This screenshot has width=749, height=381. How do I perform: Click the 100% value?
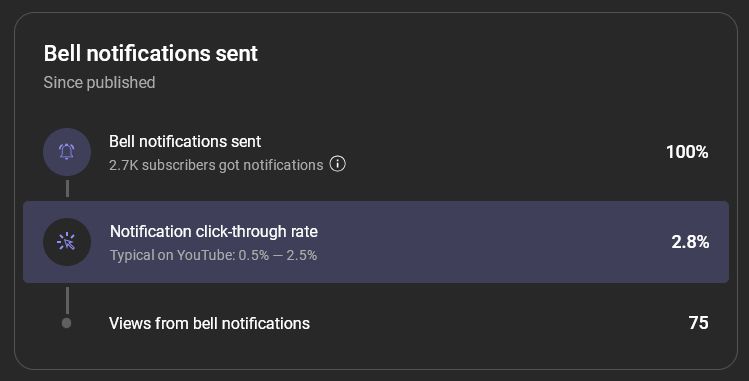(687, 152)
